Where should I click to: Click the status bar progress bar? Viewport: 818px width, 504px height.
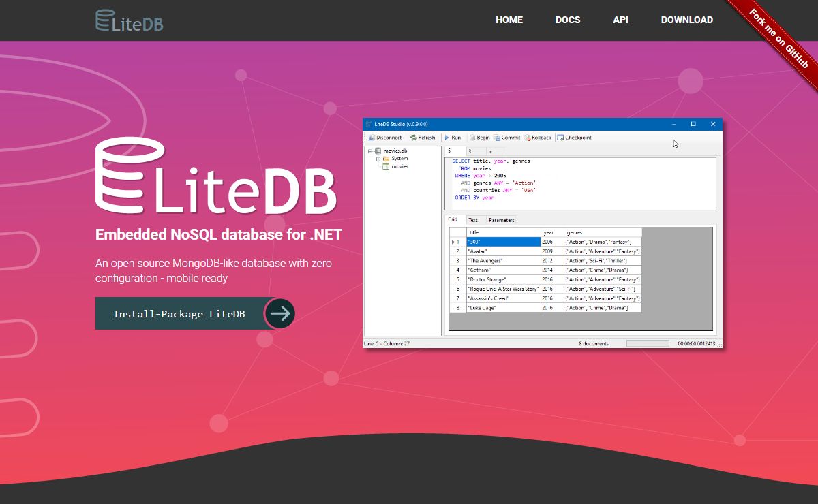648,343
